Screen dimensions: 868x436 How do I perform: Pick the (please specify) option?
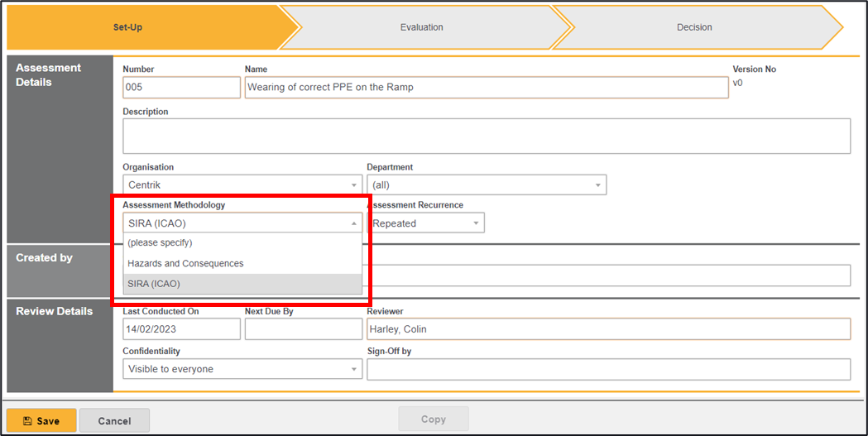pyautogui.click(x=160, y=242)
